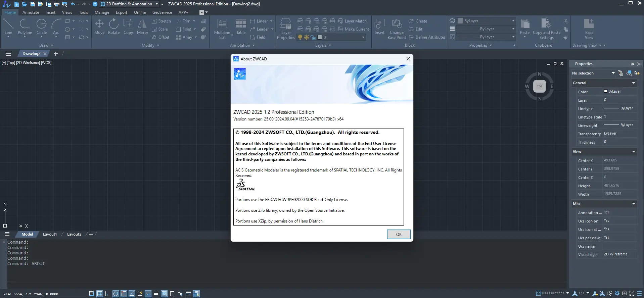Switch to the Annotate ribbon tab
Viewport: 644px width, 298px height.
click(x=31, y=12)
